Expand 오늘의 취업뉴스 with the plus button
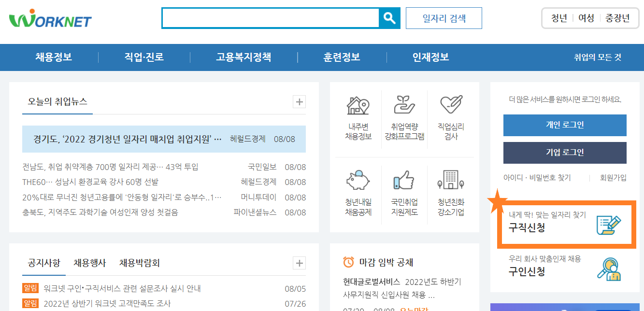This screenshot has width=644, height=311. [x=299, y=102]
